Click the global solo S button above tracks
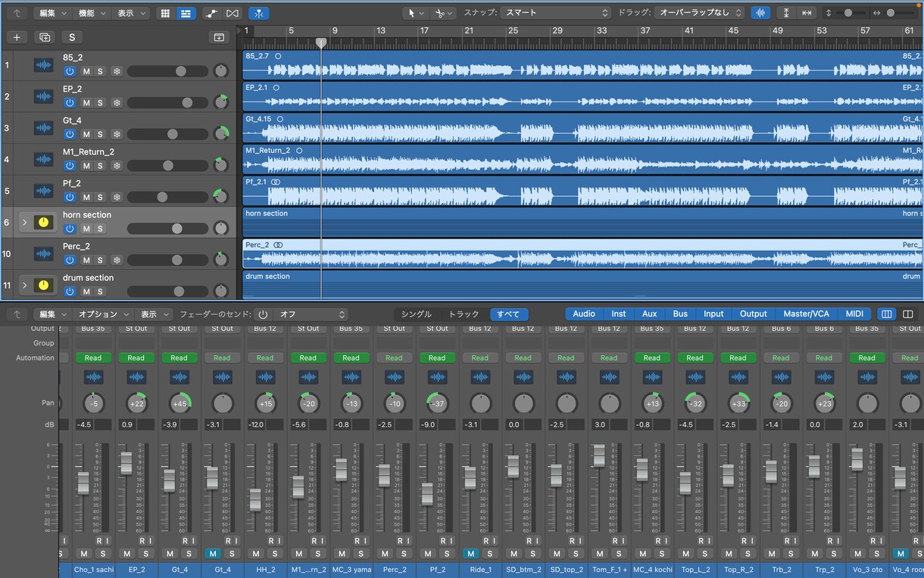Screen dimensions: 924x578 [x=72, y=37]
